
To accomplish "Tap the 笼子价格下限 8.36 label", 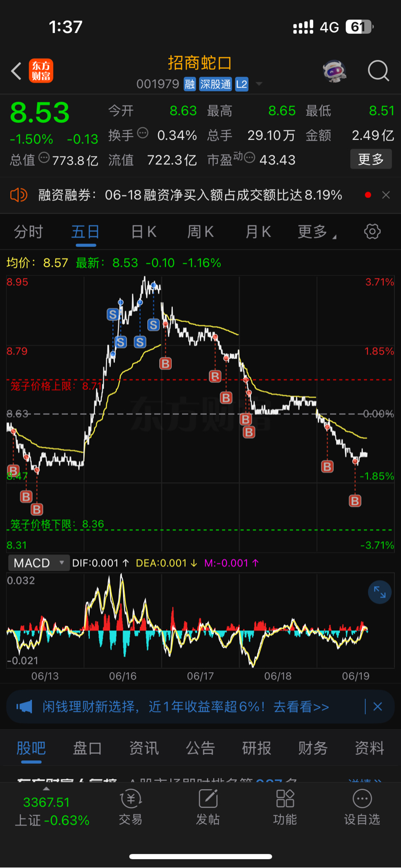I will tap(57, 524).
